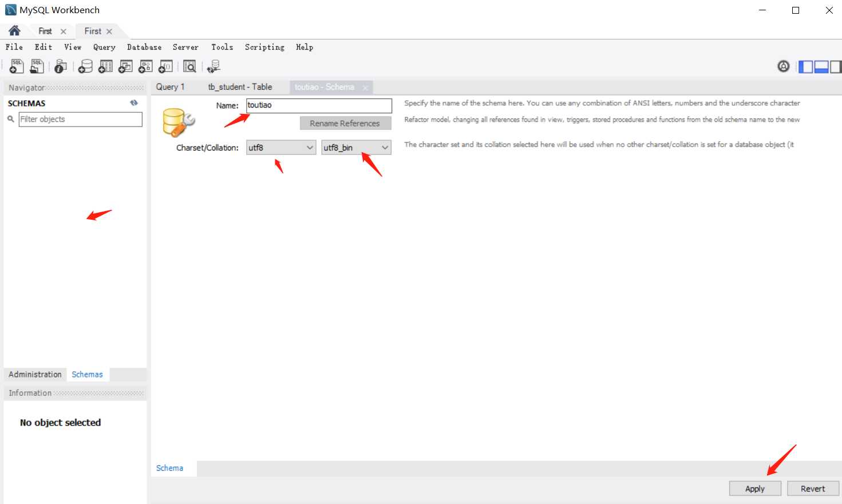
Task: Open the File menu
Action: [14, 47]
